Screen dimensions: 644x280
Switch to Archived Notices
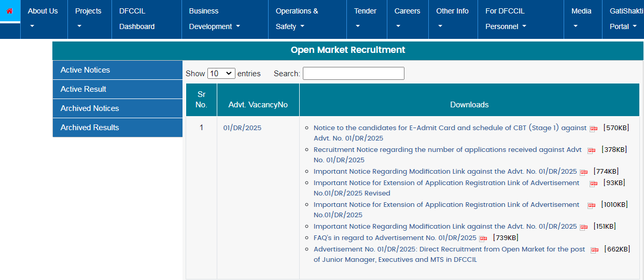[x=118, y=108]
